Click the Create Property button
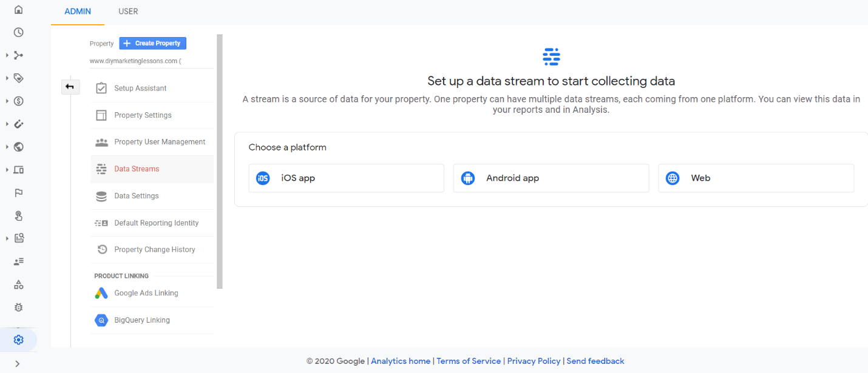The height and width of the screenshot is (373, 868). click(x=153, y=43)
